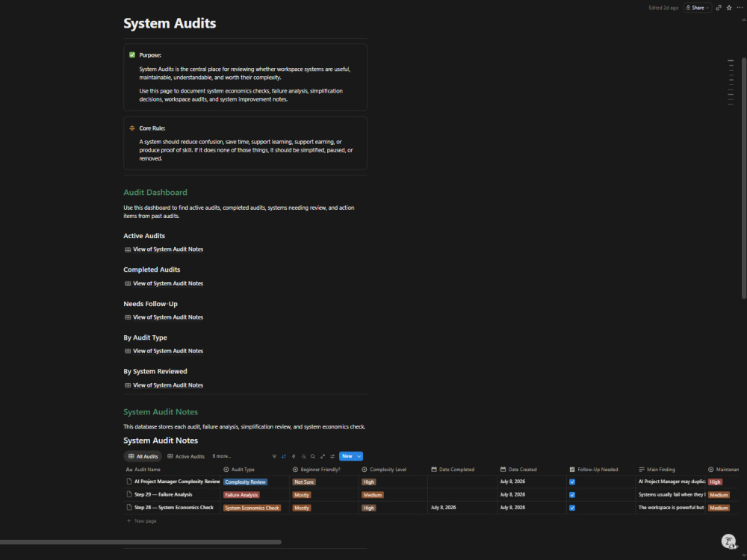Open view settings with the sliders icon
Image resolution: width=747 pixels, height=560 pixels.
click(332, 456)
